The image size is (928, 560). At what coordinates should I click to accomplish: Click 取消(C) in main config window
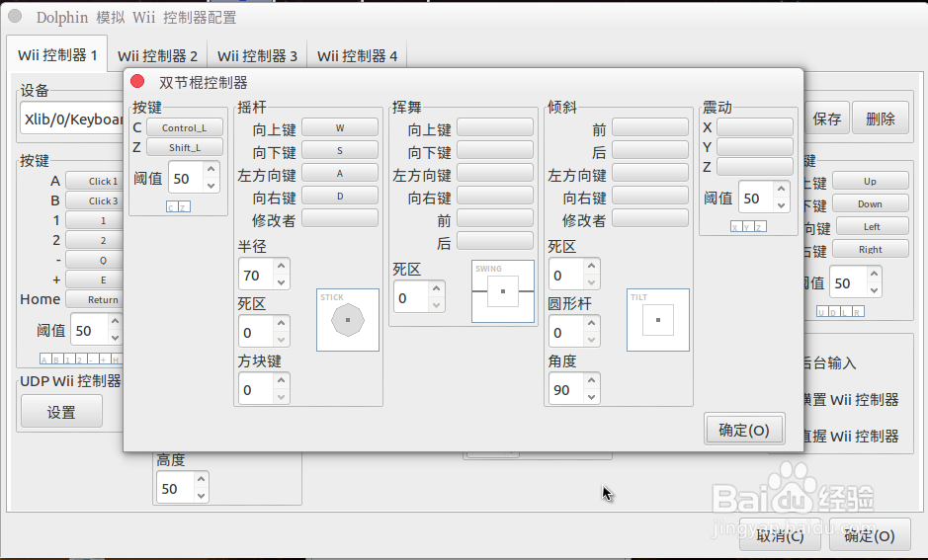tap(780, 535)
